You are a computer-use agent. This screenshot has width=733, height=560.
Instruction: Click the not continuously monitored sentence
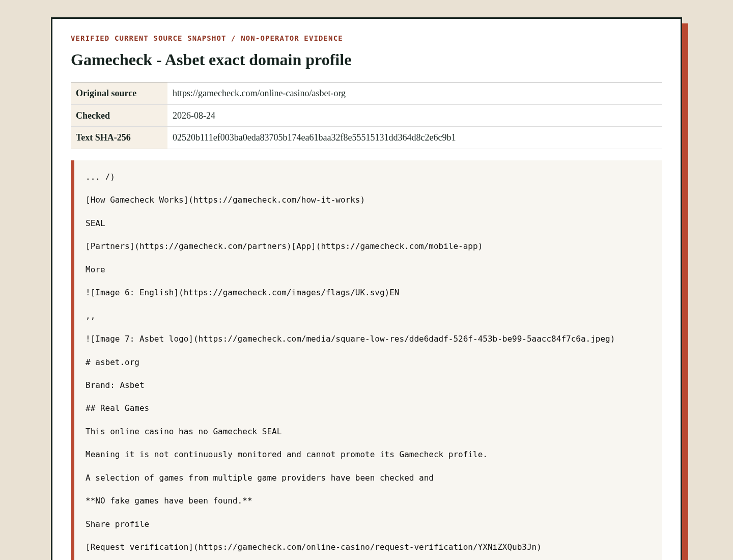click(x=287, y=455)
